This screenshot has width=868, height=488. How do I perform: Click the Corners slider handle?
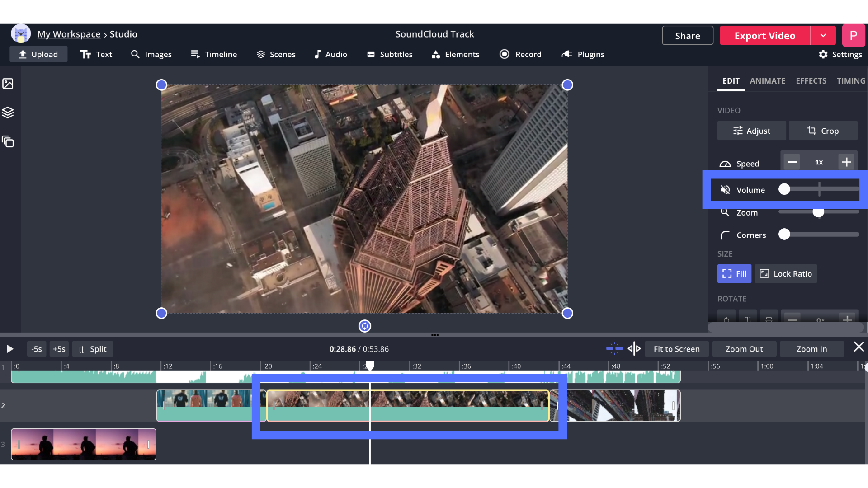(x=784, y=234)
